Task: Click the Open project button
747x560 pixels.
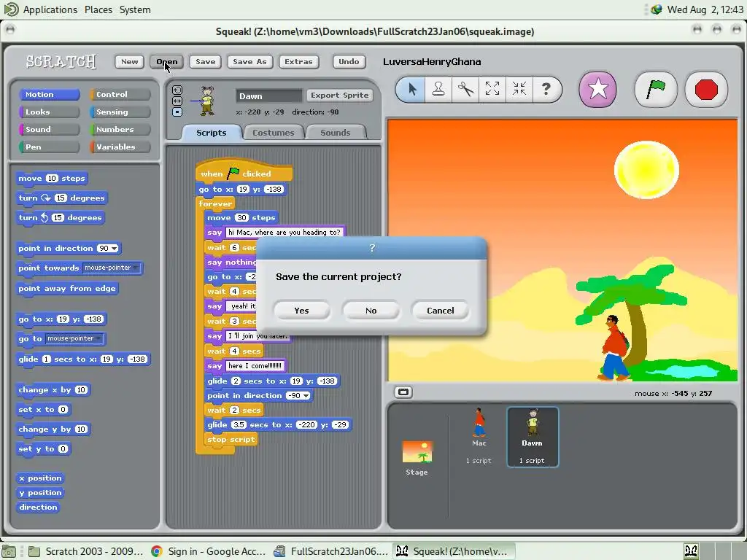Action: point(167,61)
